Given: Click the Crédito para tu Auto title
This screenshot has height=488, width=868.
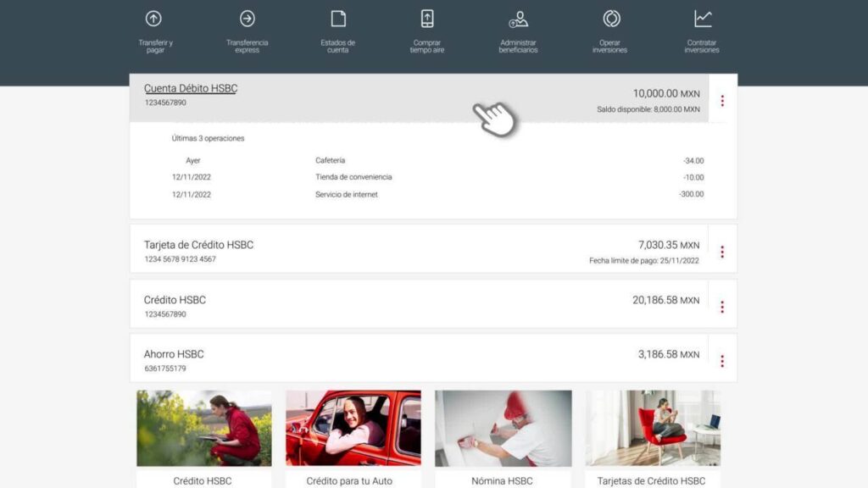Looking at the screenshot, I should [349, 481].
